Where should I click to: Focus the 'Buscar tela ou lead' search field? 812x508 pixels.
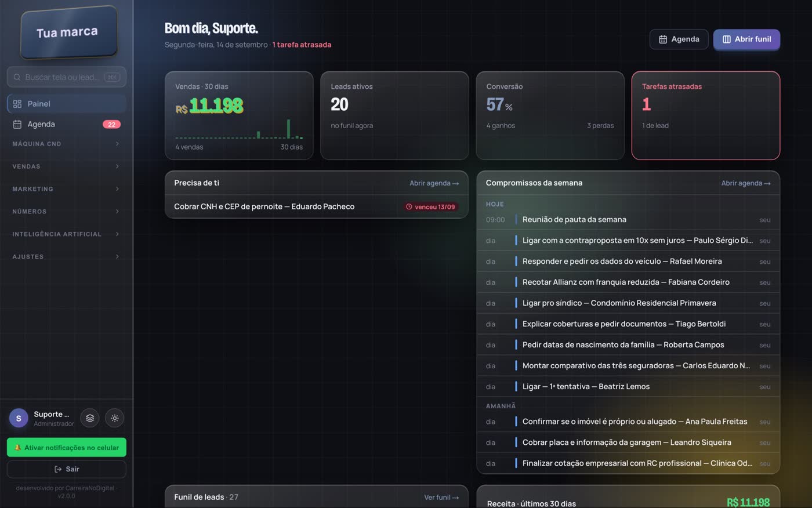pyautogui.click(x=66, y=77)
